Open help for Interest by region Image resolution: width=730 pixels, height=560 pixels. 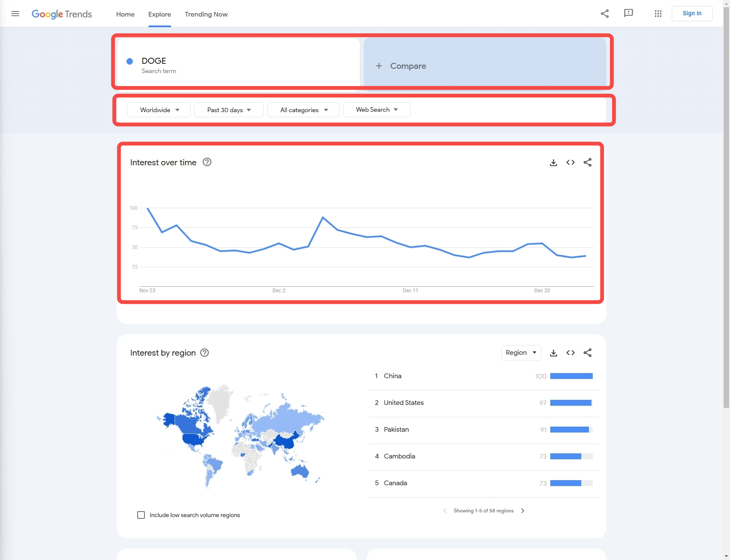point(204,353)
